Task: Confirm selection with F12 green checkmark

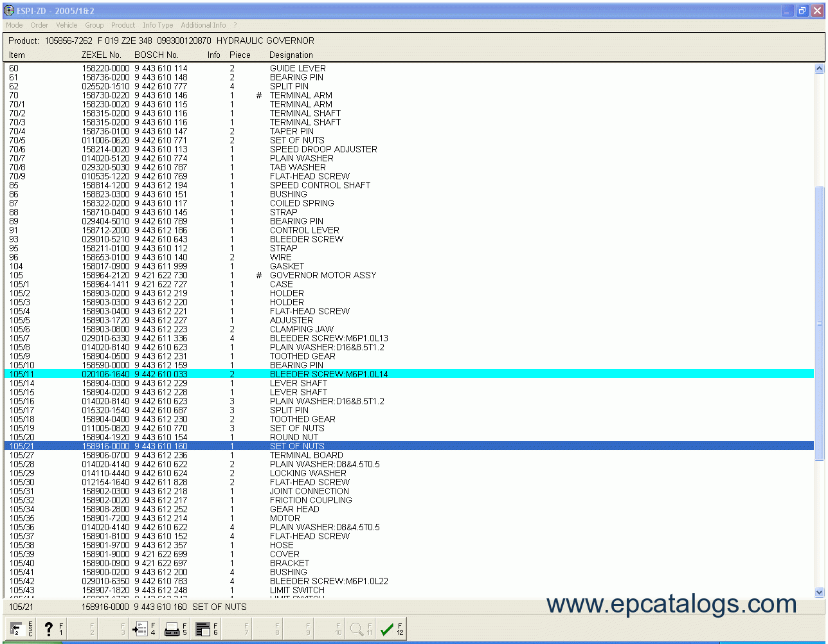Action: pos(391,629)
